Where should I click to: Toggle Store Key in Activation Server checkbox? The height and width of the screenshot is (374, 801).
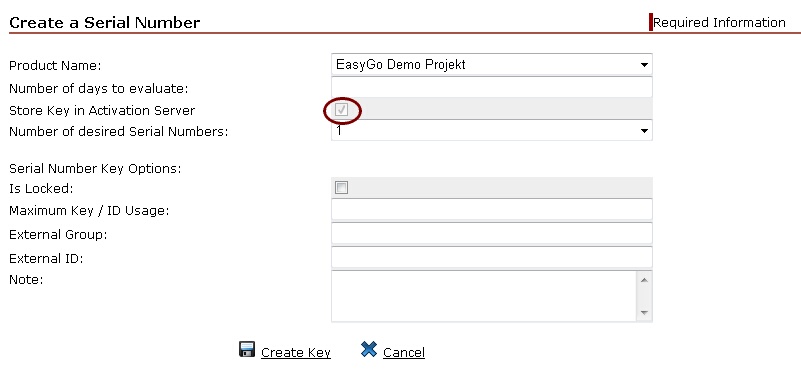coord(341,110)
